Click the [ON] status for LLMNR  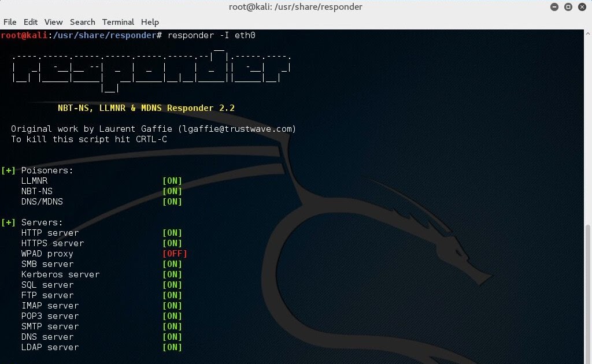click(172, 181)
